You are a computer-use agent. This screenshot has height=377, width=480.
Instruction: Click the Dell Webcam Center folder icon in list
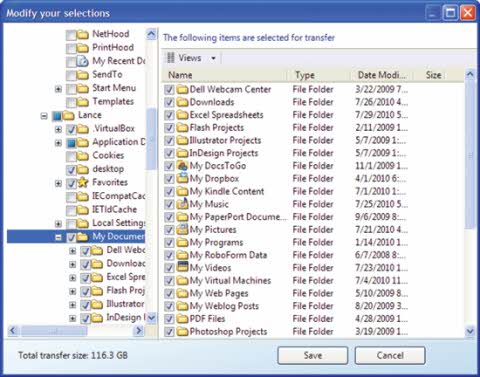(x=182, y=89)
